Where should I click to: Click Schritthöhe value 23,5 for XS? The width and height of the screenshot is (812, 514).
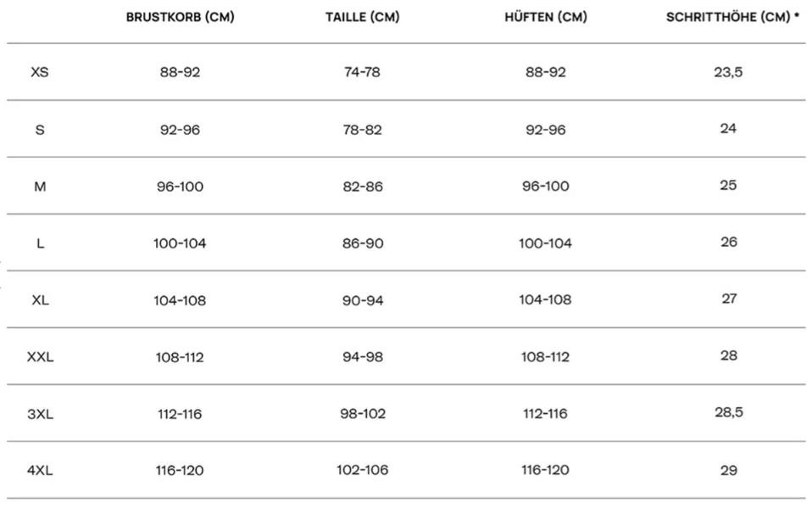[x=728, y=72]
